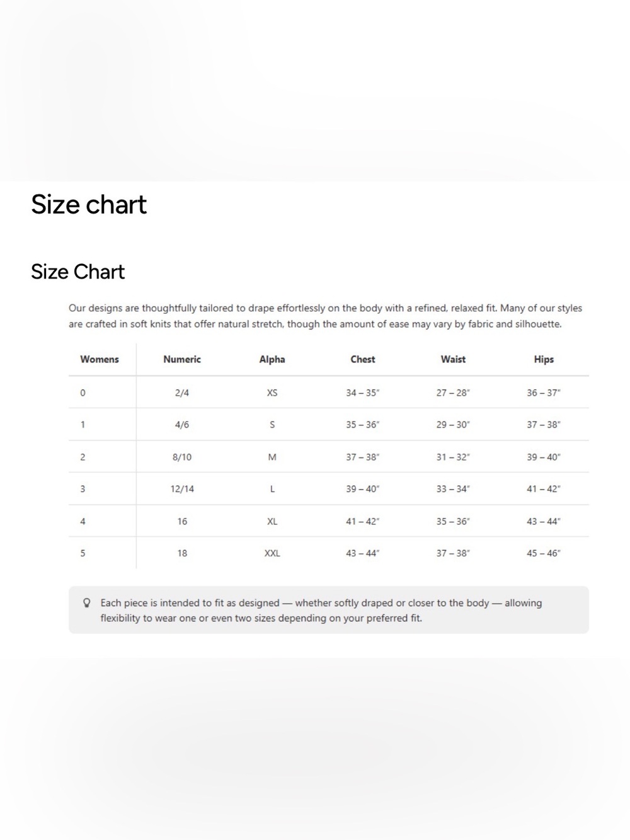Click the Waist column header
This screenshot has height=840, width=630.
click(453, 359)
